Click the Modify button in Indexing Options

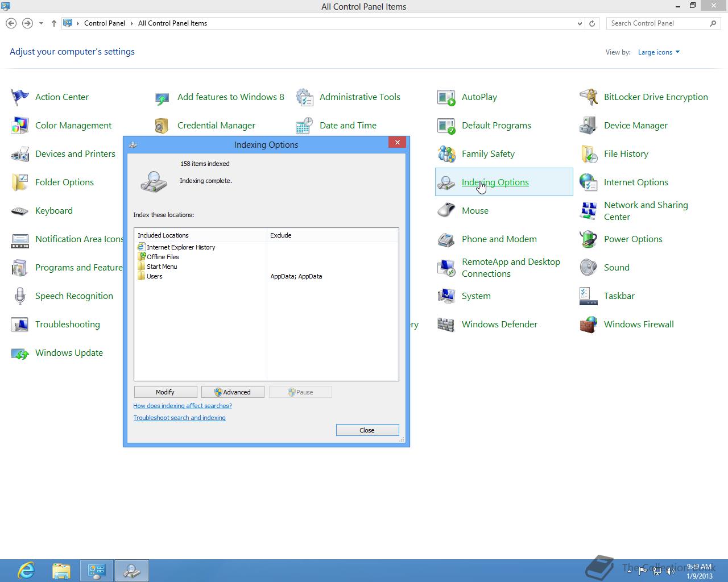pyautogui.click(x=166, y=392)
